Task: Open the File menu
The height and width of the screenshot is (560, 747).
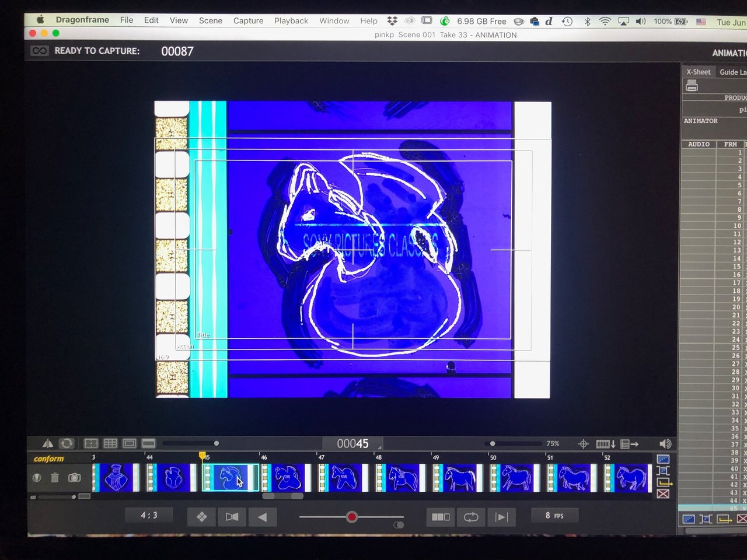Action: click(127, 20)
